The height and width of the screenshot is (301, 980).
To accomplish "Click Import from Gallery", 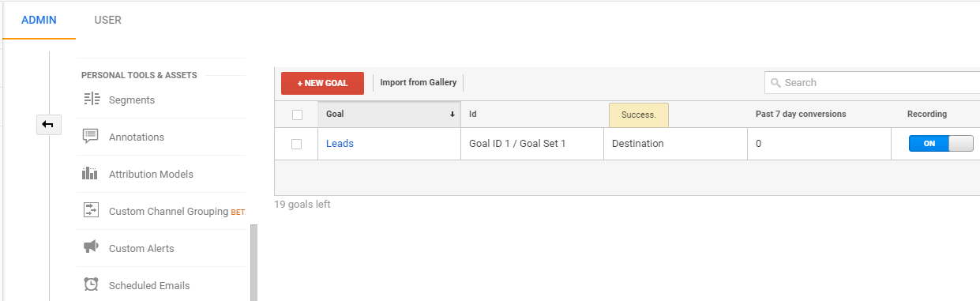I will (x=418, y=82).
